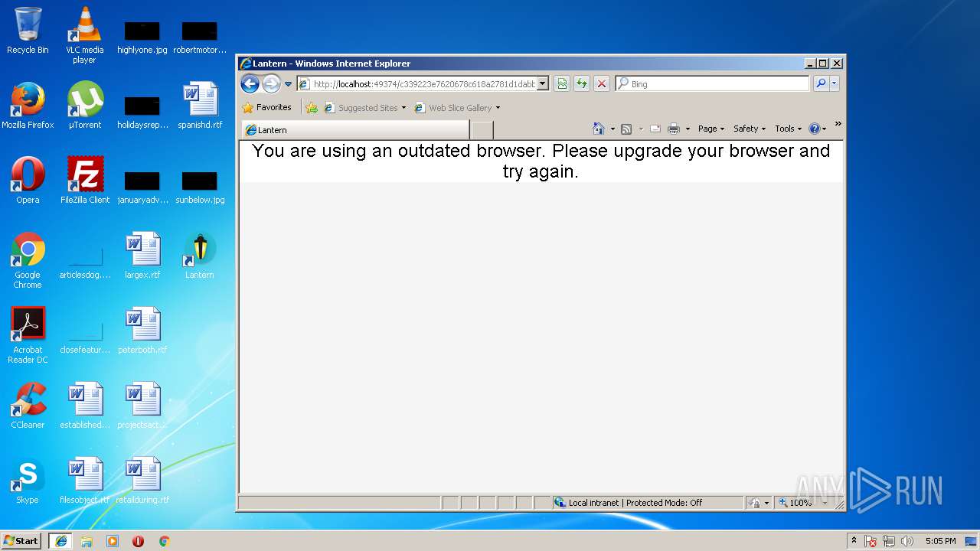
Task: Select the FileZilla Client desktop shortcut
Action: point(85,181)
